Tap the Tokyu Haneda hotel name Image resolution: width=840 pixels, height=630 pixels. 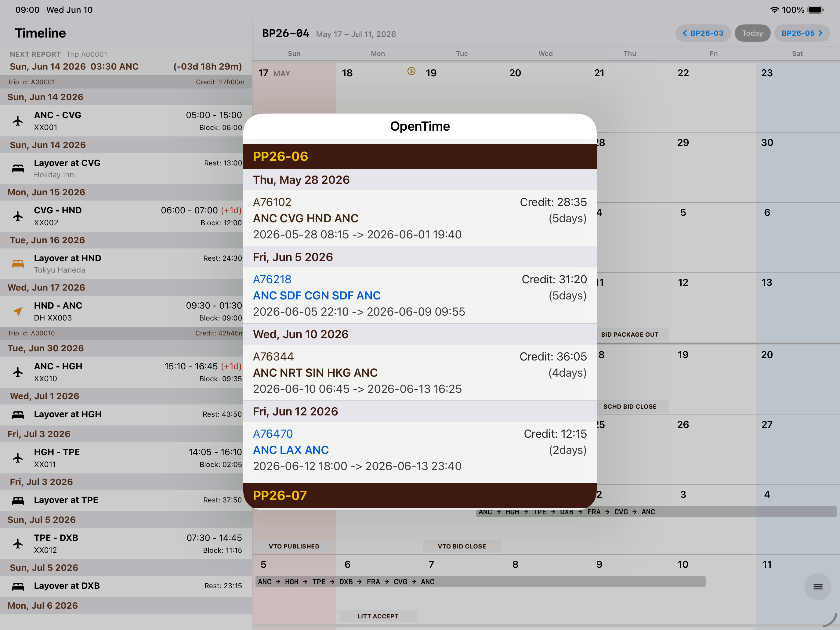60,270
